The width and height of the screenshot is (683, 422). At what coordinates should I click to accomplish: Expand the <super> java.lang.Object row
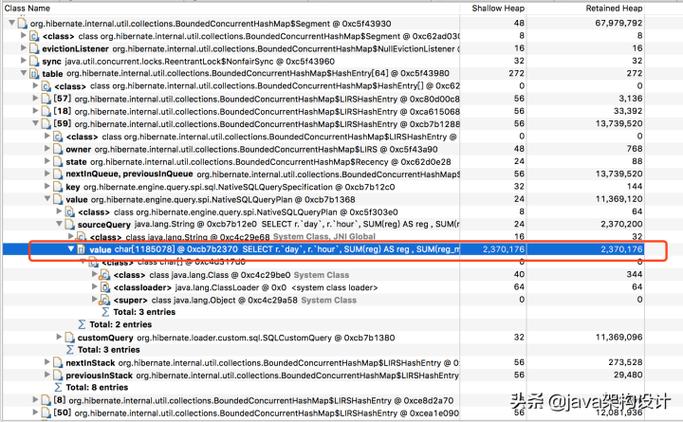coord(94,300)
